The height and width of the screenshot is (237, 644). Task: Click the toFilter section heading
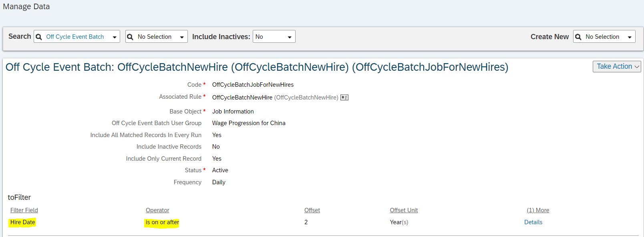tap(19, 197)
